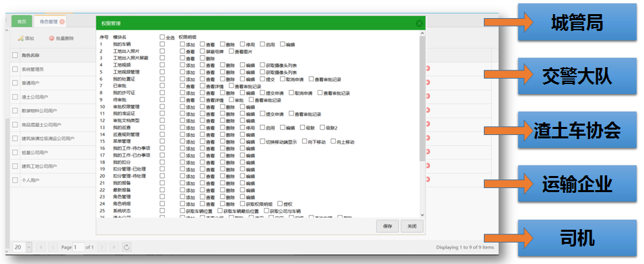Check 切换移动端显示 in the 菜单管理 row
Screen dimensions: 644x264
[262, 142]
